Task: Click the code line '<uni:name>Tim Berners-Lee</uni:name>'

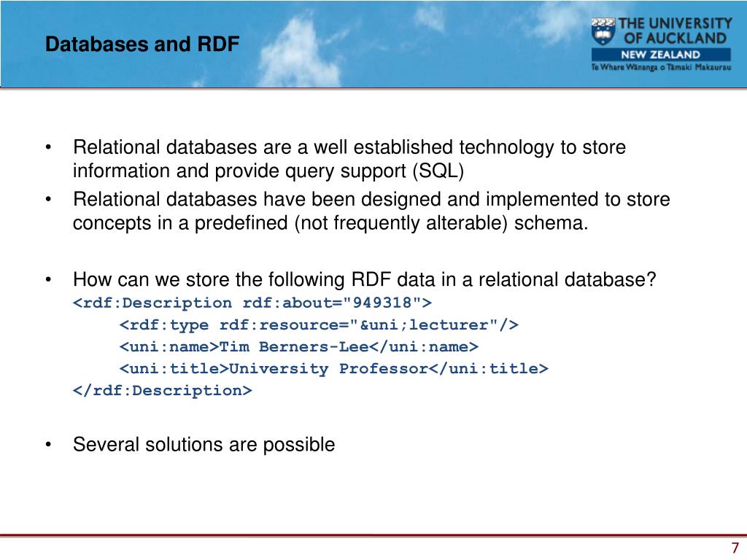Action: click(x=298, y=346)
